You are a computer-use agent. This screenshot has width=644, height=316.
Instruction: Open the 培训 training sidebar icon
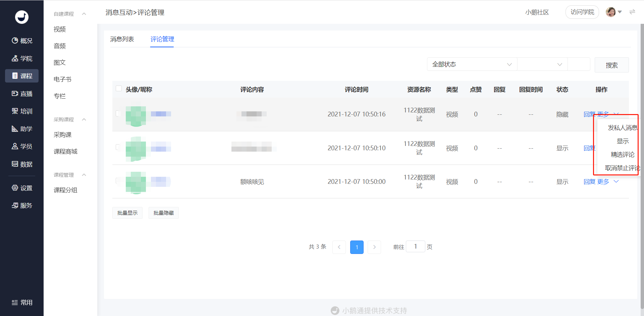[15, 111]
